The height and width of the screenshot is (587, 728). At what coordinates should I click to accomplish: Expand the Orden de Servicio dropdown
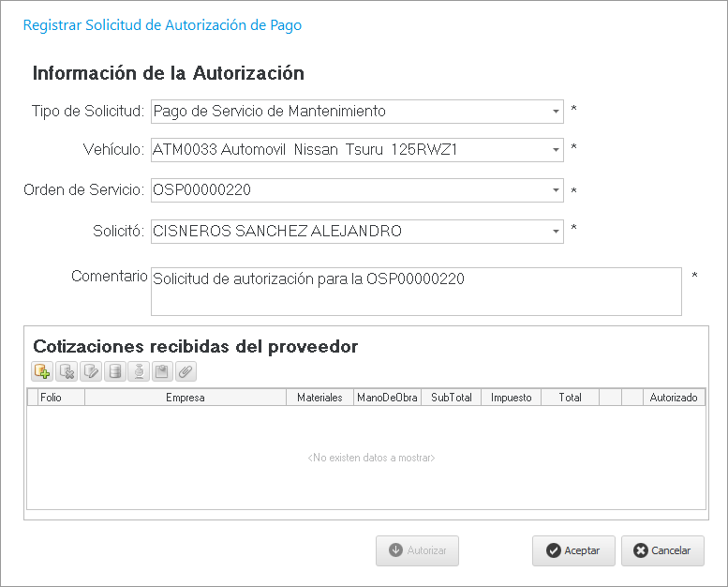[555, 190]
